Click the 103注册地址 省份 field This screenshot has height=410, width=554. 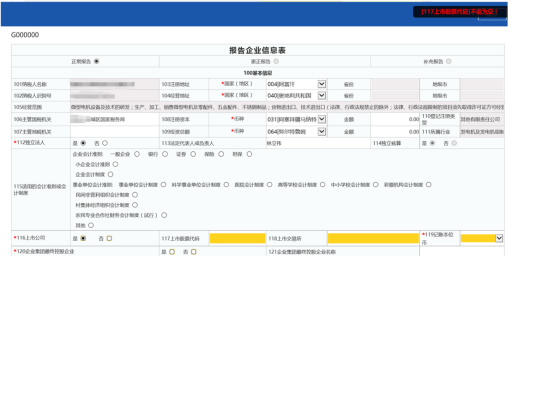pos(395,84)
